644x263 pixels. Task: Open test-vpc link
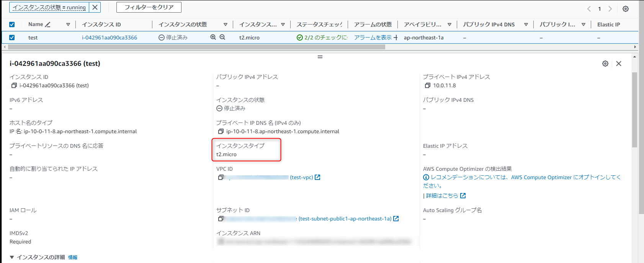point(302,177)
